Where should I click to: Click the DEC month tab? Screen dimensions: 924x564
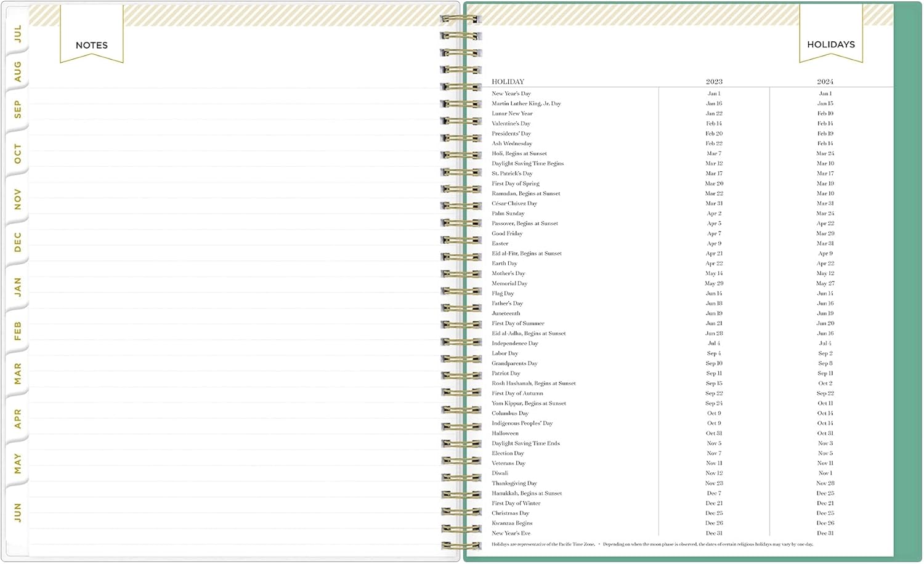tap(17, 242)
